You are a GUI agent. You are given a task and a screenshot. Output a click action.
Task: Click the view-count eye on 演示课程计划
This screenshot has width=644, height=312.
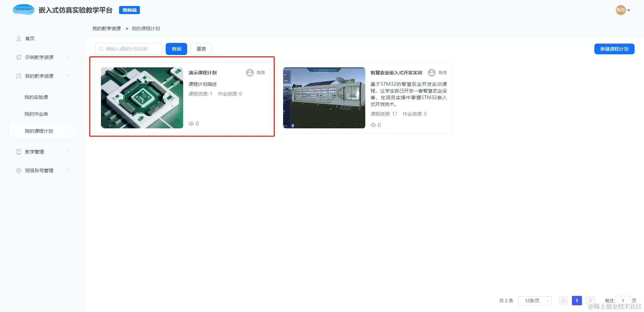(191, 124)
